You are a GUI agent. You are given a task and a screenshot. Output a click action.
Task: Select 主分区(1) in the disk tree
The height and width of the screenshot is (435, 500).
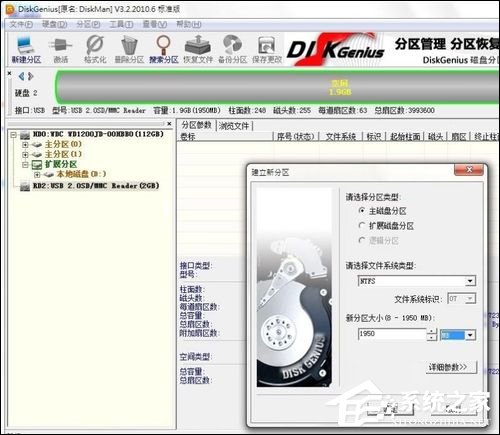click(63, 154)
